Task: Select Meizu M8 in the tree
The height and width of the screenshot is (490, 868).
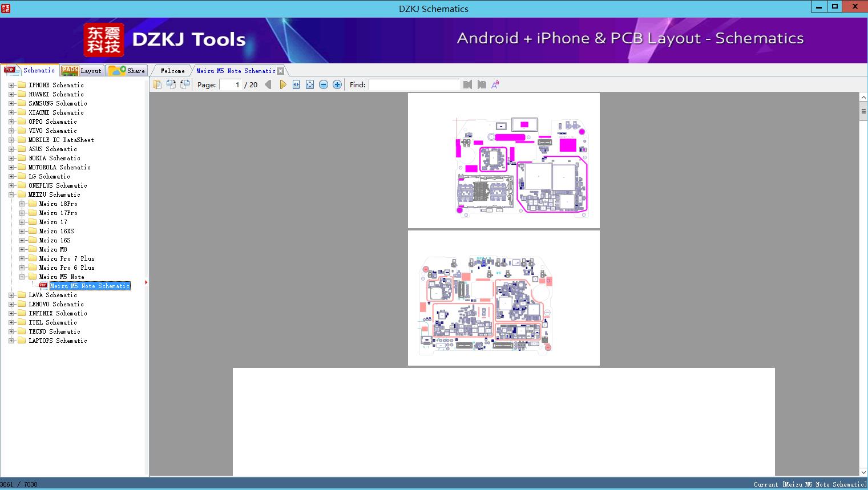Action: pos(53,249)
